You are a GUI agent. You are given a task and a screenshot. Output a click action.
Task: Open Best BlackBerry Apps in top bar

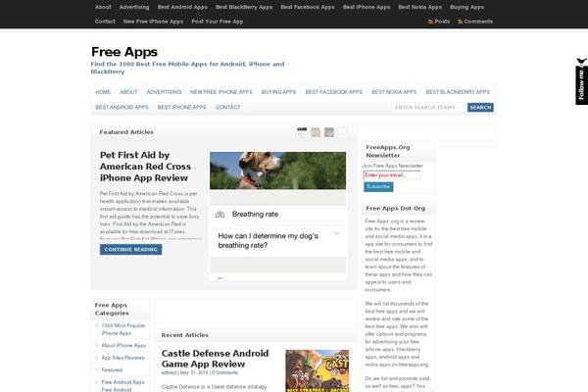point(244,7)
